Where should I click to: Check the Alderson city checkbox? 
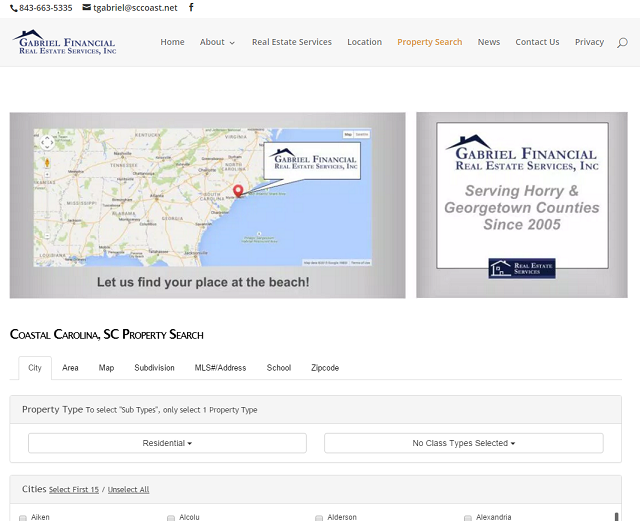(x=319, y=518)
